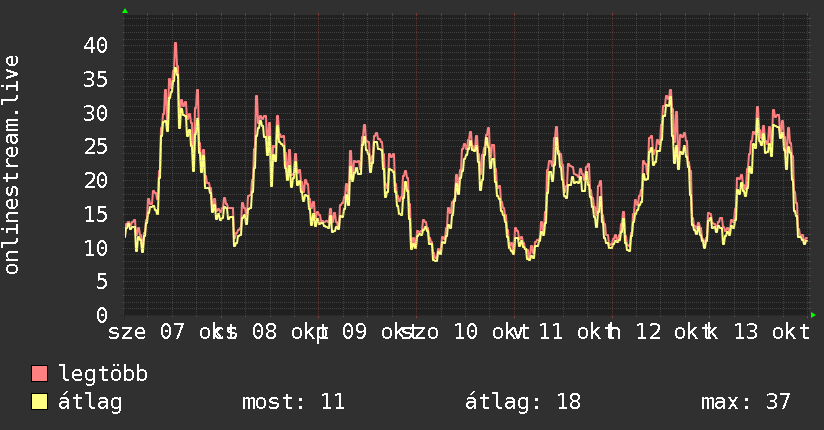Click the y-axis label 5

[x=102, y=281]
